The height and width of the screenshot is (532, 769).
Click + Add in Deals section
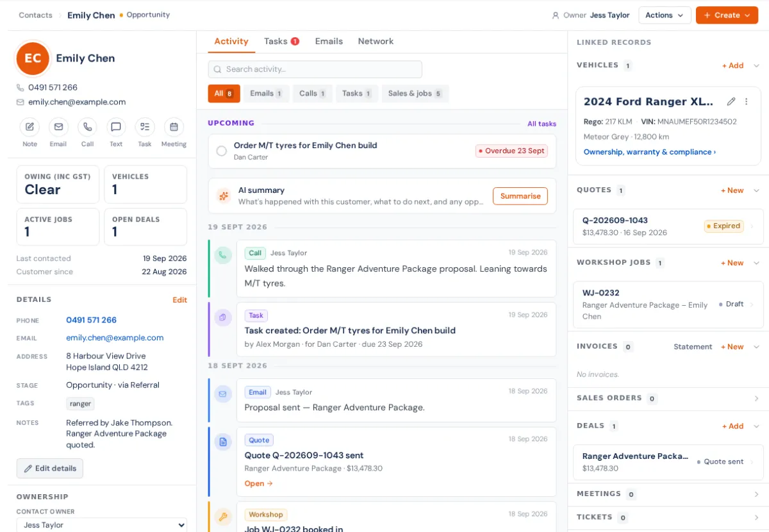click(732, 426)
